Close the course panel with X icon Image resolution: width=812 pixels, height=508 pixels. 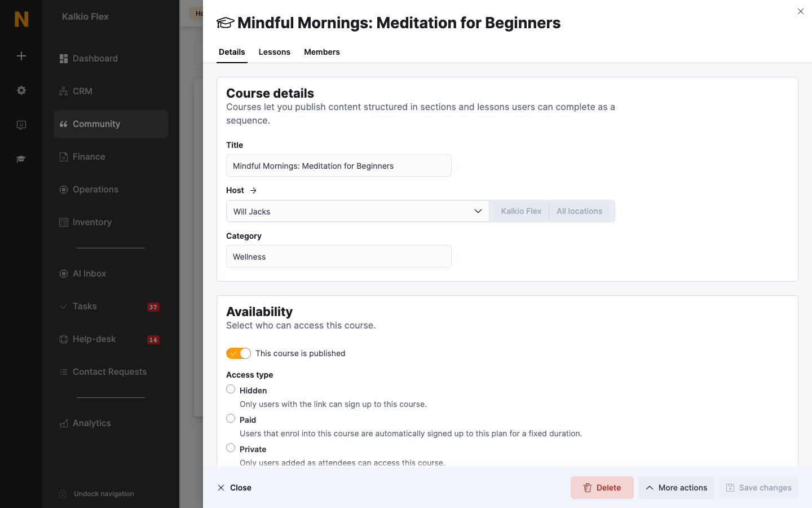click(801, 11)
